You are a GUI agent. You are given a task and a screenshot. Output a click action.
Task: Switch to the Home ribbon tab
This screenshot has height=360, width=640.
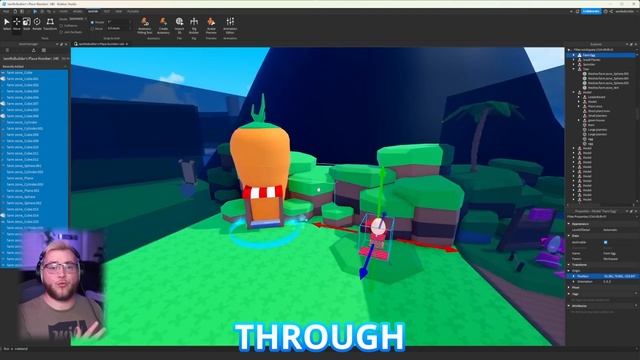(x=64, y=11)
